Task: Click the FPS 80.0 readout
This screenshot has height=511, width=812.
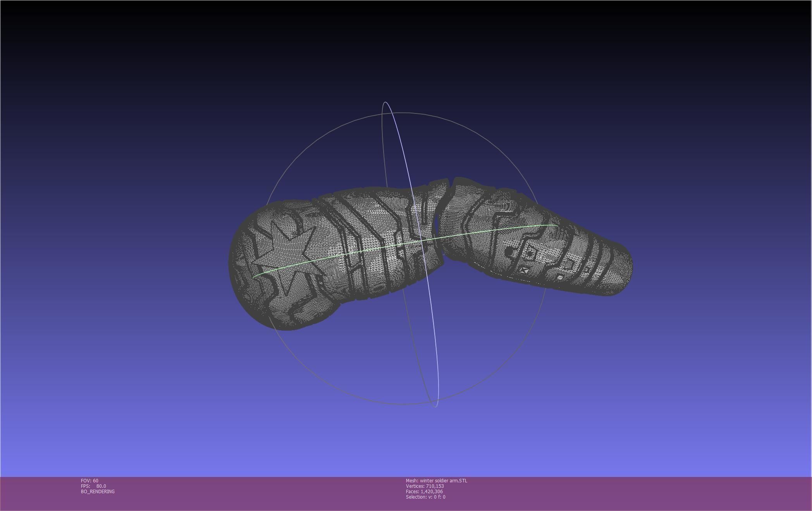Action: [x=93, y=486]
